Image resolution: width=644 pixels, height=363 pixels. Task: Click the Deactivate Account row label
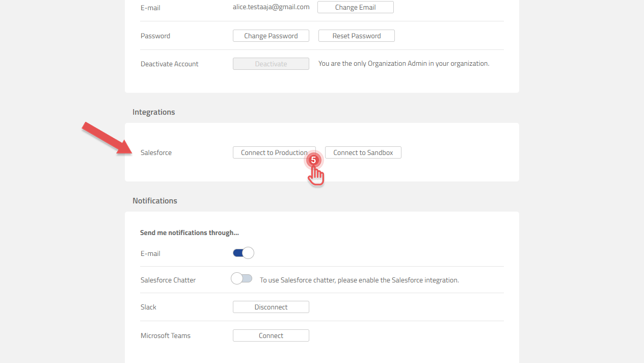click(x=169, y=63)
